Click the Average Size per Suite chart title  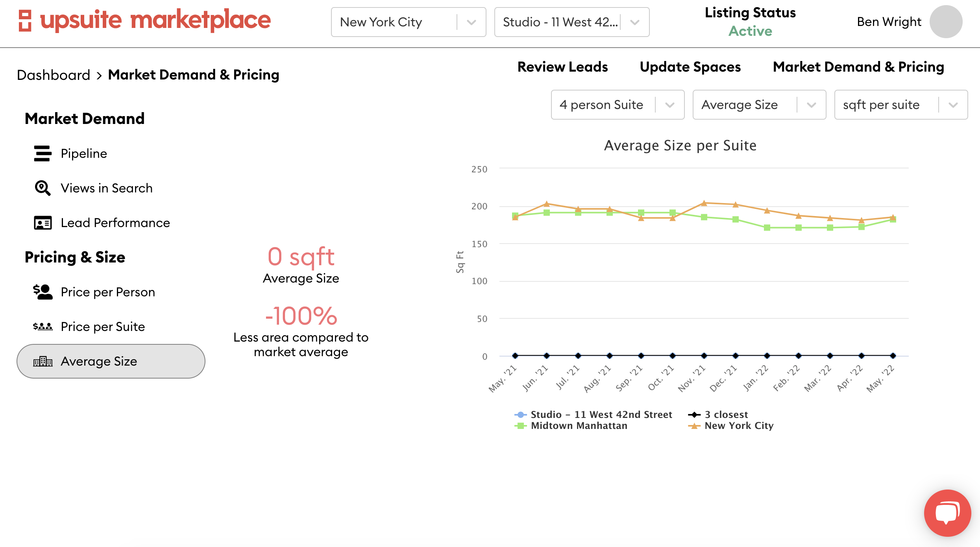point(680,146)
